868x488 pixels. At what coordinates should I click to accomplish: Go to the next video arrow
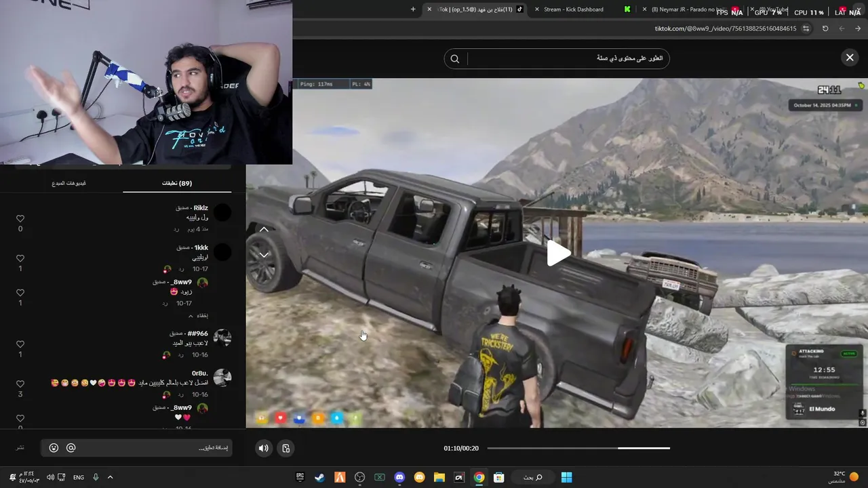pos(264,255)
